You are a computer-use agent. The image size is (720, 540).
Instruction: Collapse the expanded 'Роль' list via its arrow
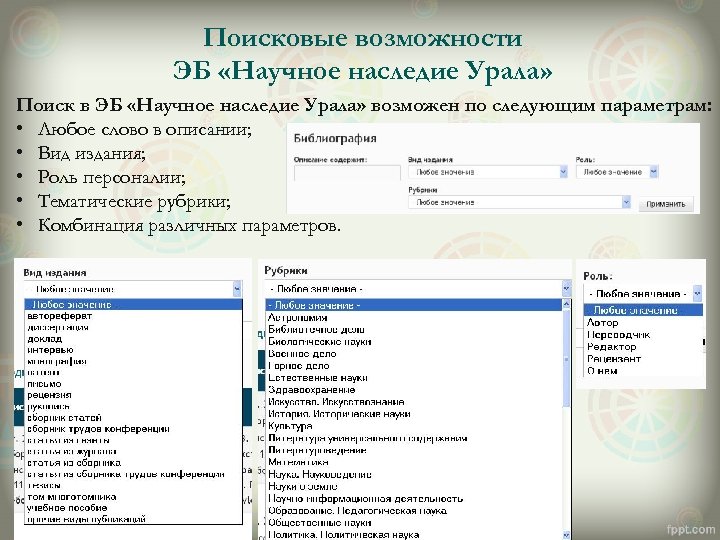[x=698, y=293]
